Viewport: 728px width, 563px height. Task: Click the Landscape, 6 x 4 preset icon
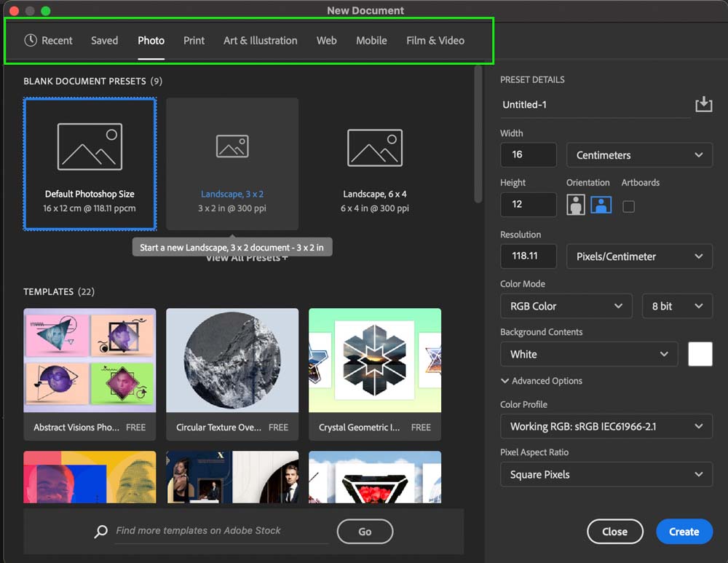[375, 148]
